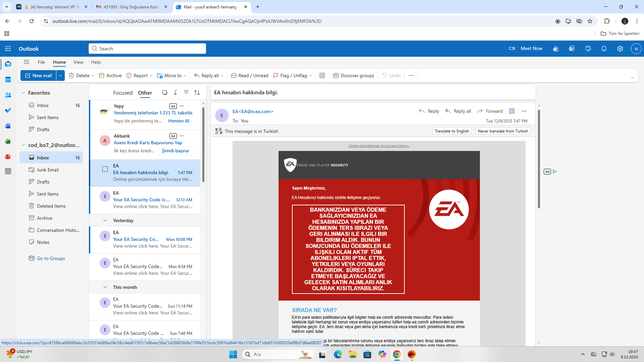Open the File menu tab
The width and height of the screenshot is (644, 362).
click(41, 62)
